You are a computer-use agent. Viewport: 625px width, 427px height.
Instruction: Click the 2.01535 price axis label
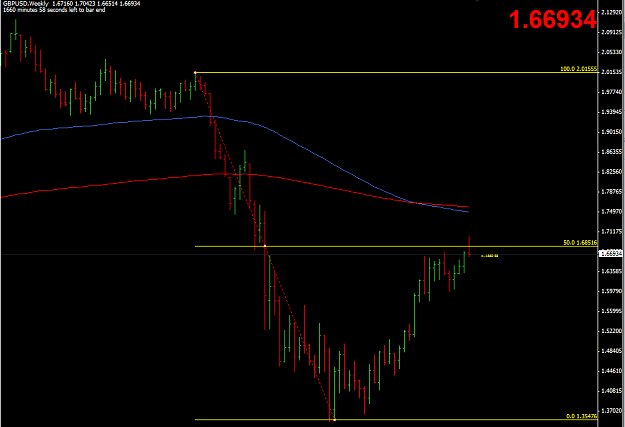pos(611,72)
